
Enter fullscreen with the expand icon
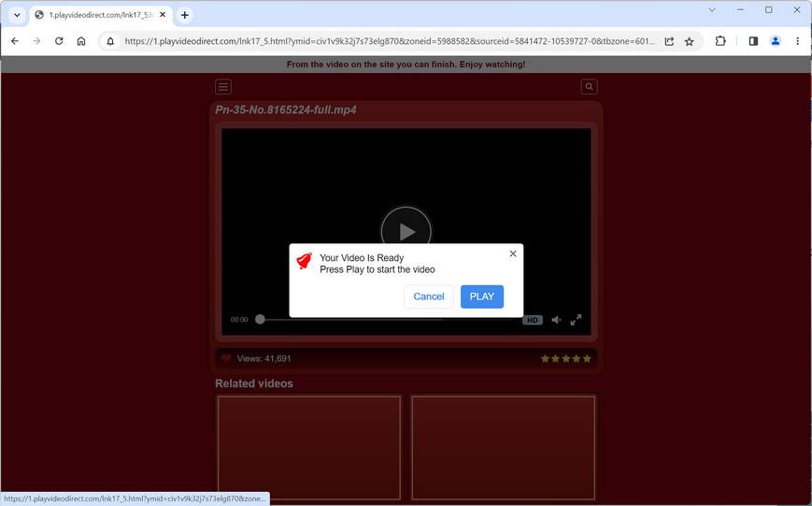click(x=576, y=320)
